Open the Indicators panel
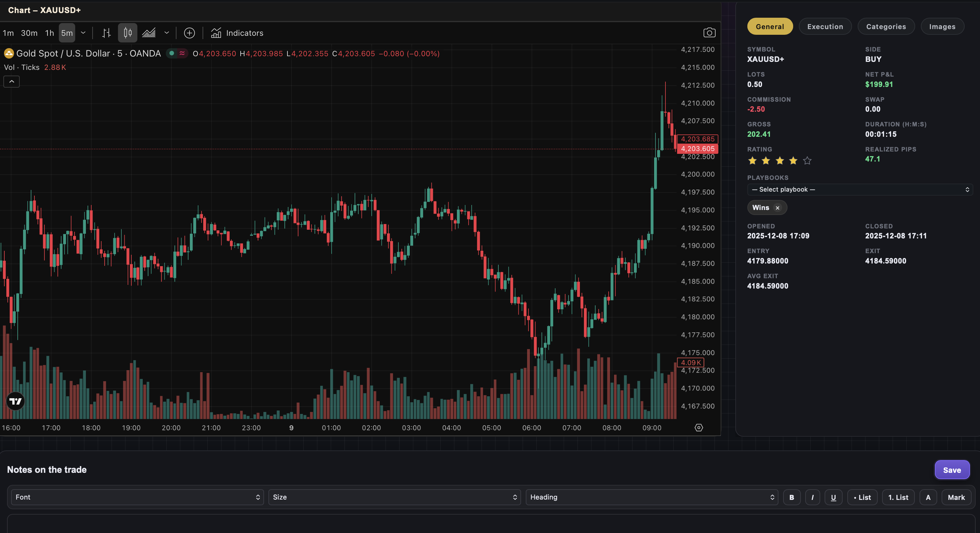This screenshot has height=533, width=980. pos(237,33)
